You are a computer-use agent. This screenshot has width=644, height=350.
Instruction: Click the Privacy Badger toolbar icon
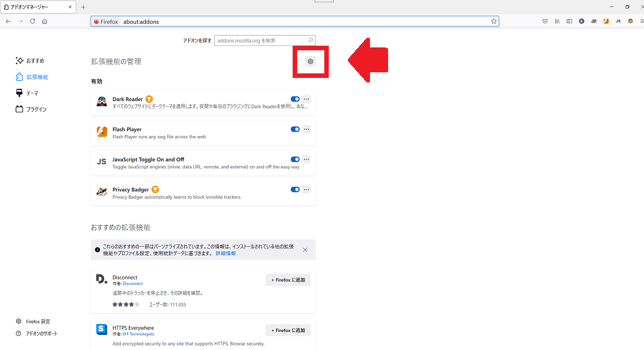click(594, 21)
